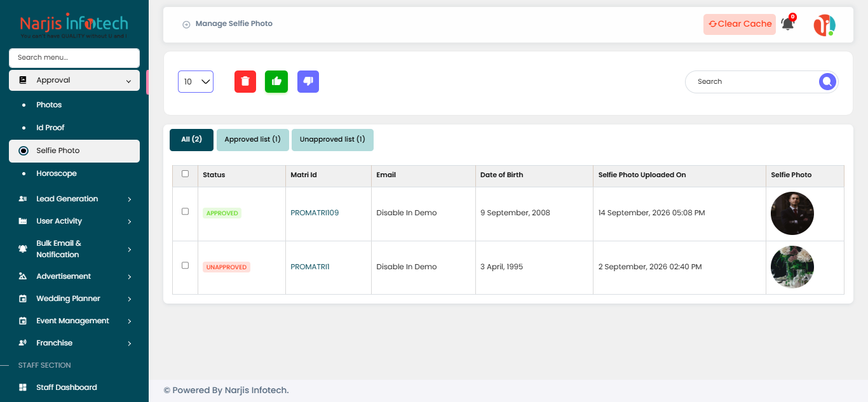Open the PROMATRI1 profile link
Screen dimensions: 868x402
[x=310, y=267]
